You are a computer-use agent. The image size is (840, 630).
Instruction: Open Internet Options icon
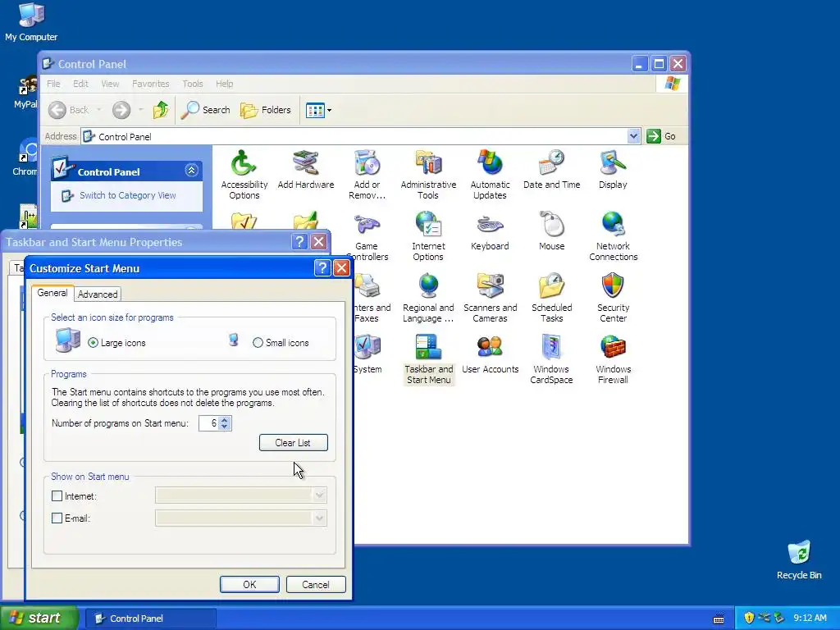428,236
